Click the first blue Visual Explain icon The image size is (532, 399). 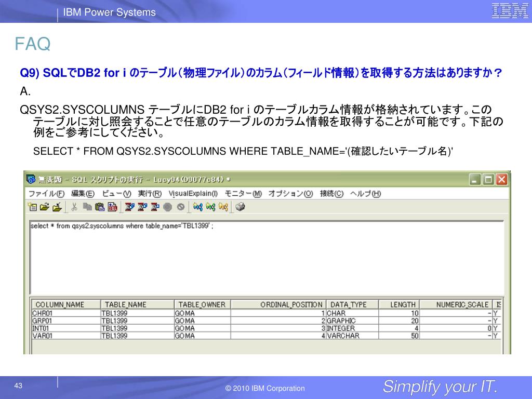(x=198, y=207)
